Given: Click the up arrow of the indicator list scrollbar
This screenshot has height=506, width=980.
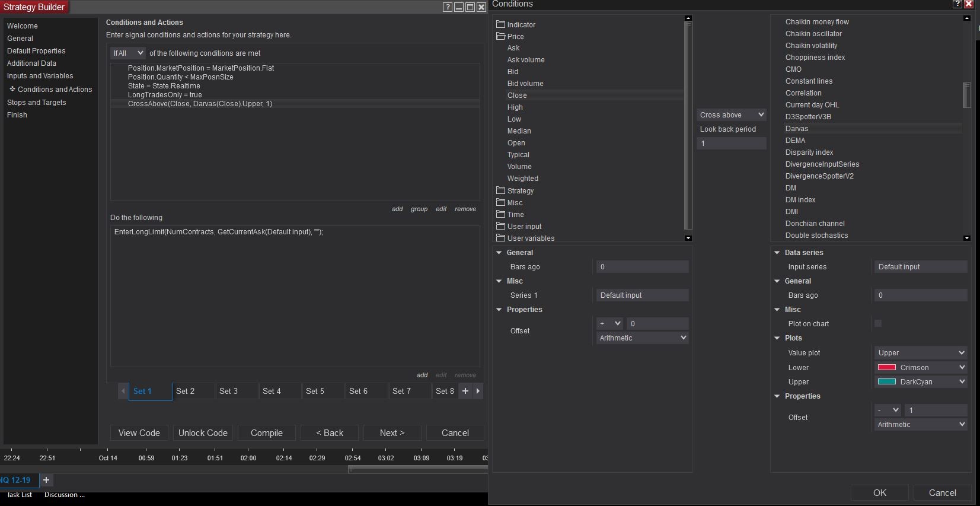Looking at the screenshot, I should tap(967, 18).
